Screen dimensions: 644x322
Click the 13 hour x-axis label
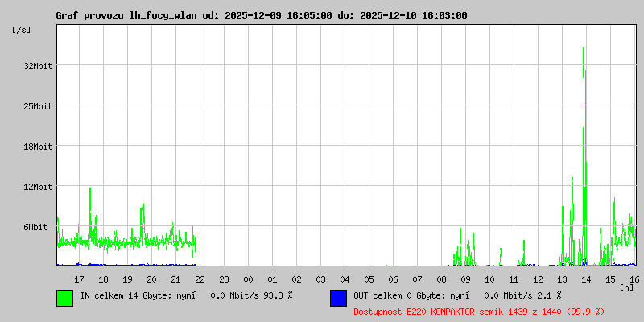click(562, 279)
